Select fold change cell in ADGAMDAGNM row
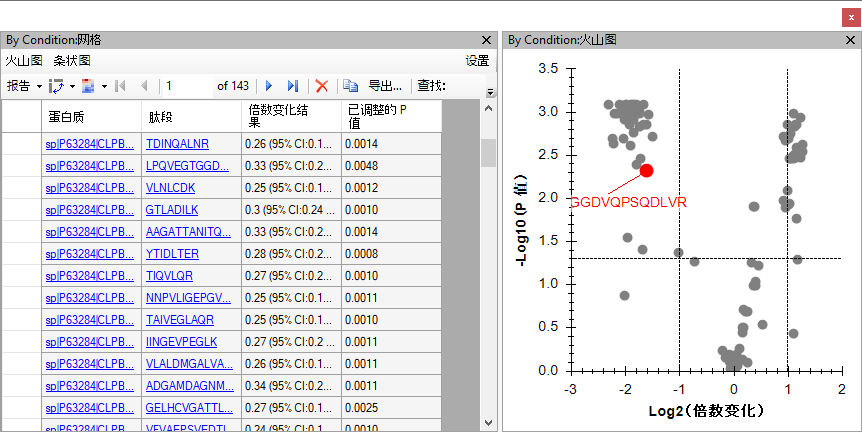Image resolution: width=862 pixels, height=432 pixels. (291, 386)
